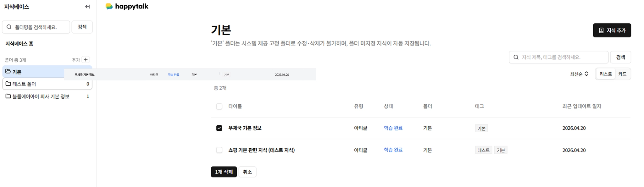The width and height of the screenshot is (644, 187).
Task: Open the 최신순 sort dropdown
Action: [579, 74]
